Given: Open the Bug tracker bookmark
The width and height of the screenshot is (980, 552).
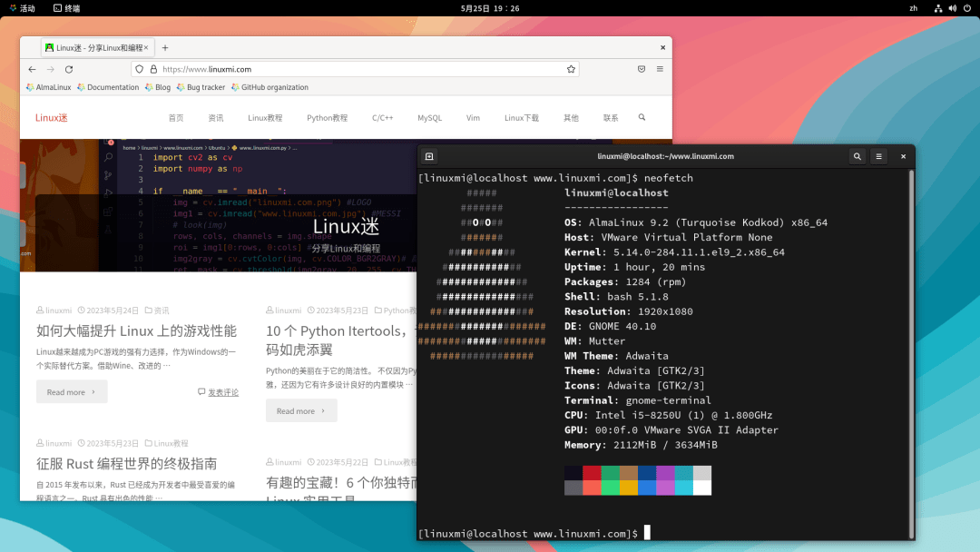Looking at the screenshot, I should tap(201, 87).
